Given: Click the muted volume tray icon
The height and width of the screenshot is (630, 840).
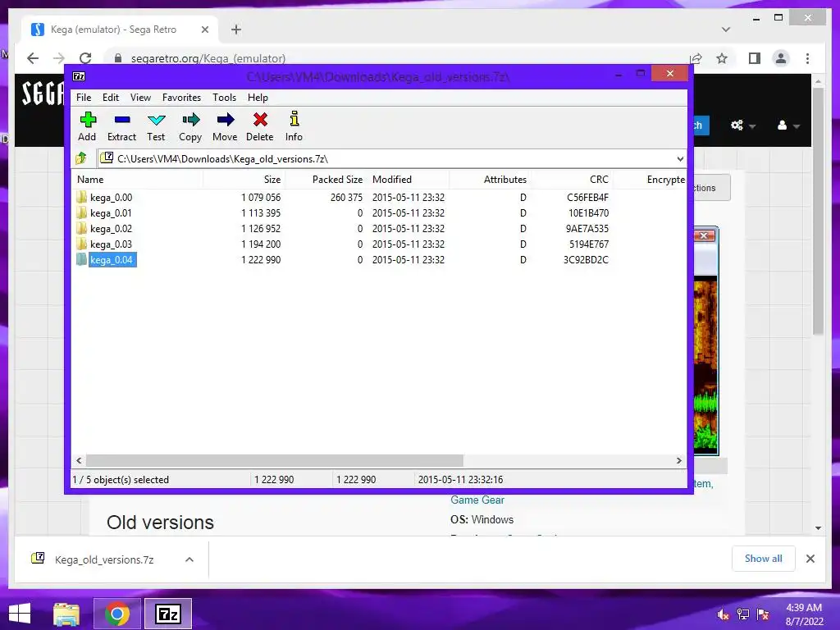Looking at the screenshot, I should (724, 614).
